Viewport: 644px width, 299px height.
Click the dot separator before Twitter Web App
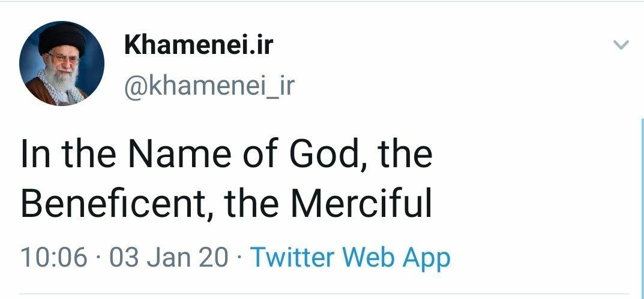point(239,258)
